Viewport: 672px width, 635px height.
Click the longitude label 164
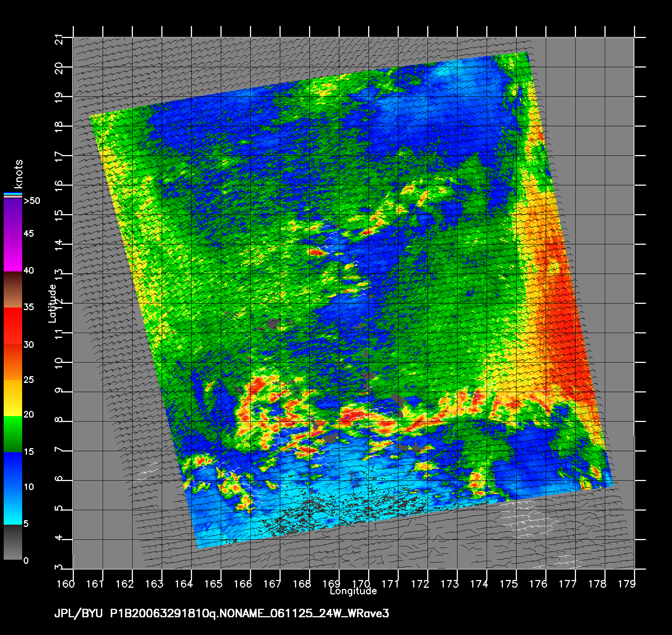[x=184, y=584]
